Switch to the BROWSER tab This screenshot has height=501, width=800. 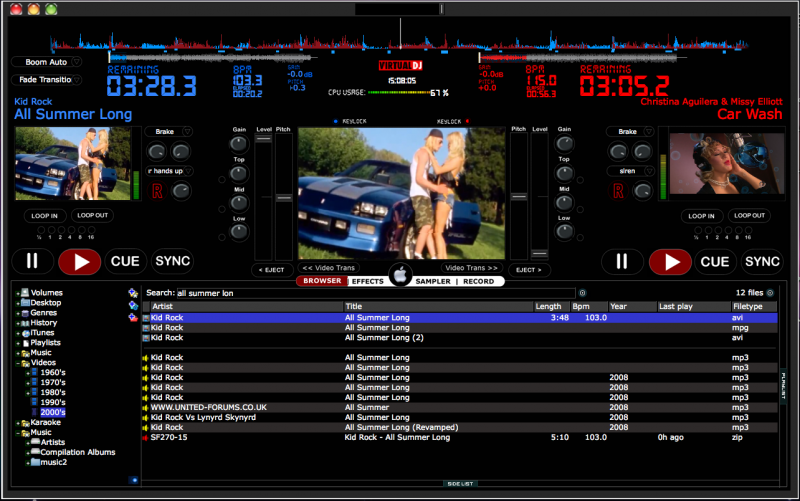pyautogui.click(x=322, y=281)
